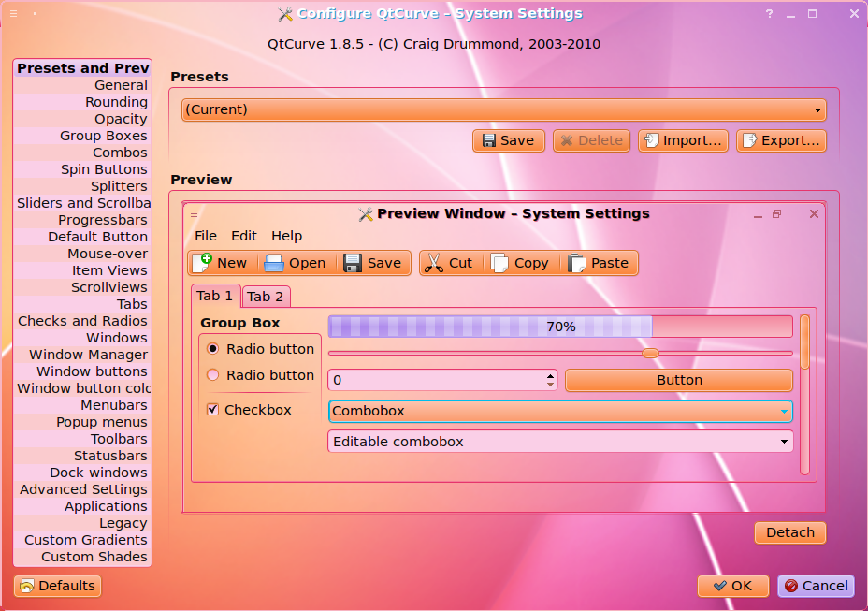Viewport: 868px width, 611px height.
Task: Click the Preview Window restore icon
Action: click(777, 214)
